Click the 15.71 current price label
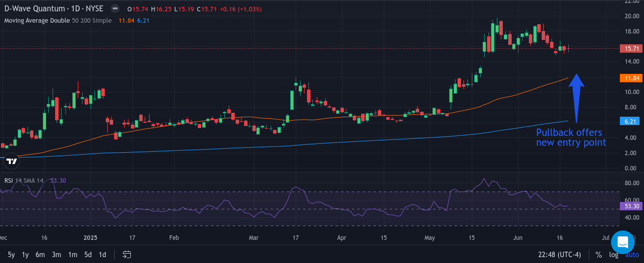 (632, 48)
